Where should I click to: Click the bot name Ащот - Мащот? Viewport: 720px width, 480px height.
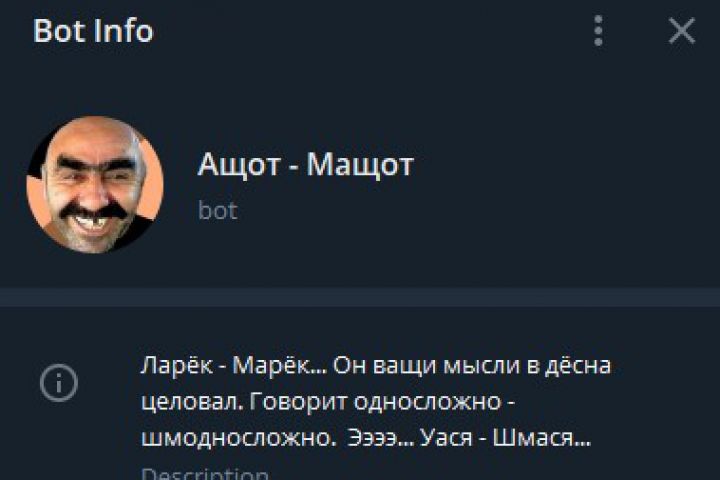(305, 164)
